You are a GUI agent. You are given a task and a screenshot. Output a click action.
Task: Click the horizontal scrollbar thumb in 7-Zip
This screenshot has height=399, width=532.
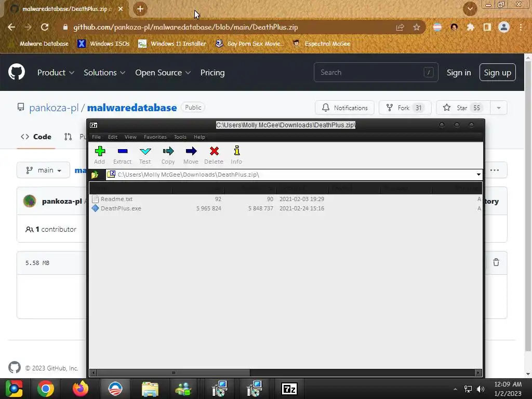pyautogui.click(x=174, y=373)
